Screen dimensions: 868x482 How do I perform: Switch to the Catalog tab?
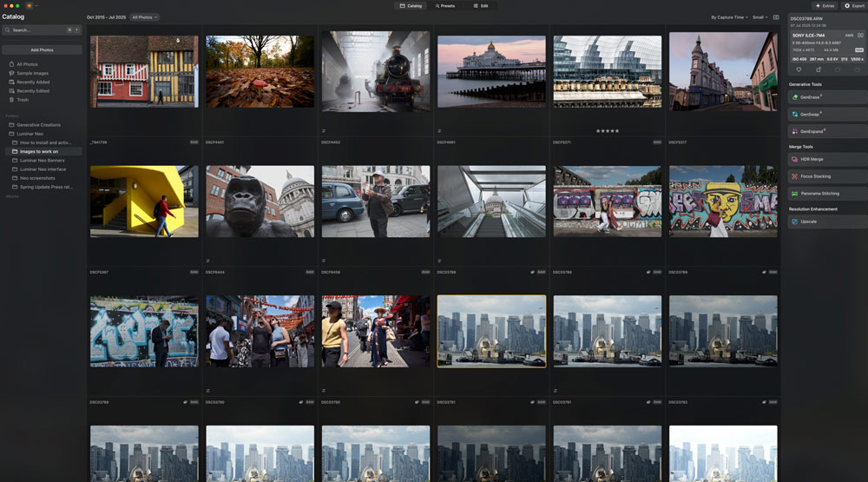[x=411, y=5]
